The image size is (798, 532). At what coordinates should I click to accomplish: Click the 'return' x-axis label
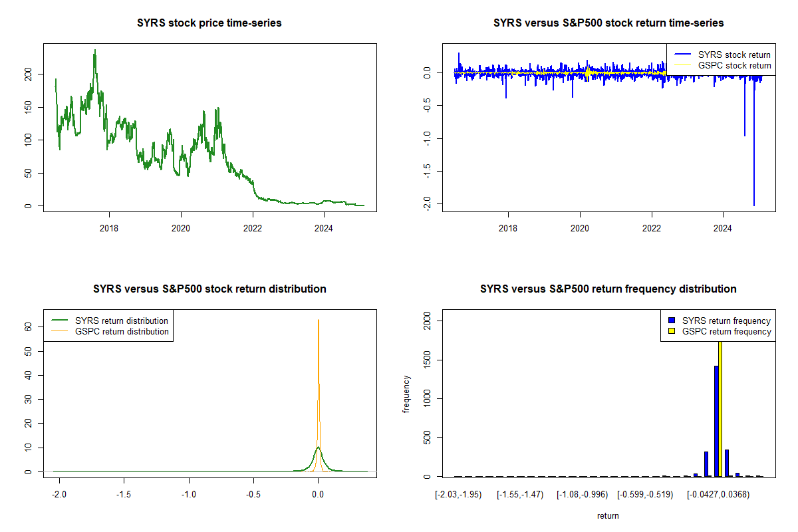pyautogui.click(x=608, y=515)
